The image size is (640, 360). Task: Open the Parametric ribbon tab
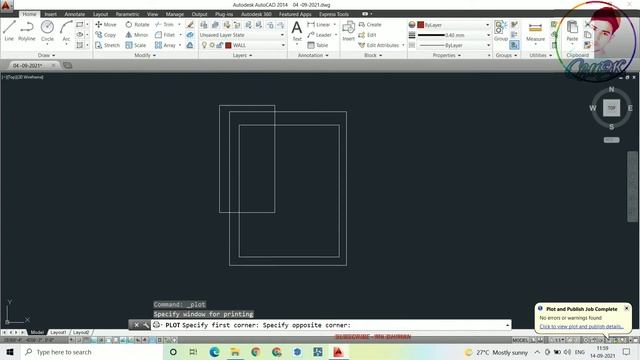coord(127,14)
